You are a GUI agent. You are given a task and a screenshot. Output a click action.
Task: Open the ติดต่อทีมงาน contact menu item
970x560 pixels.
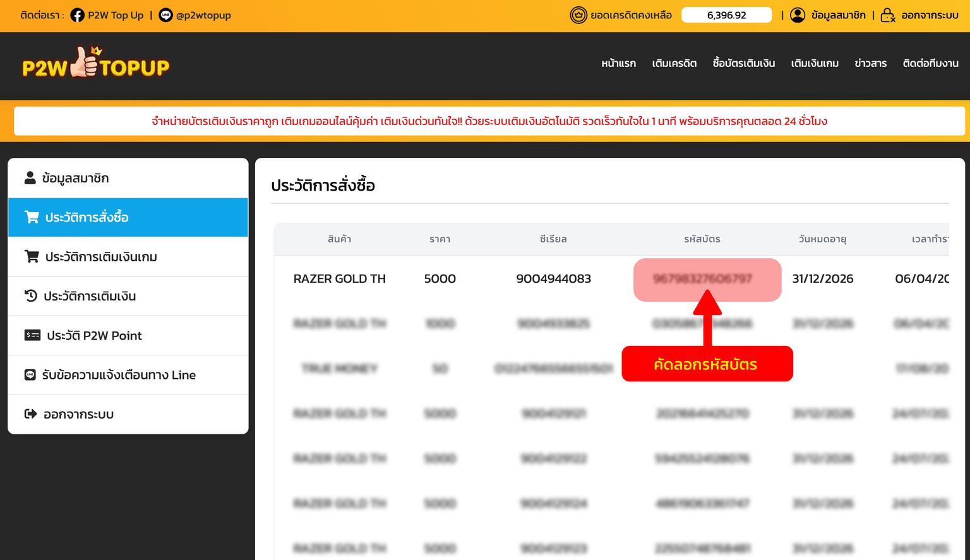[930, 63]
